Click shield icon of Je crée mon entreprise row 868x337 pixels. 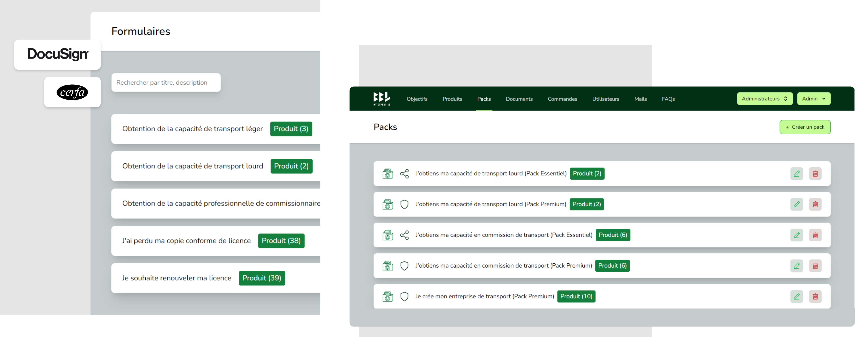point(404,297)
